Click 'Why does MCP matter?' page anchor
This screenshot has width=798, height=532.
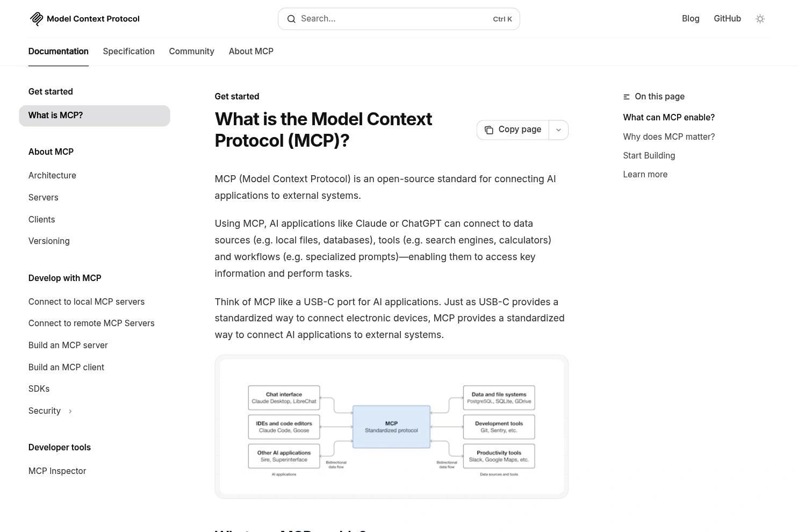668,136
